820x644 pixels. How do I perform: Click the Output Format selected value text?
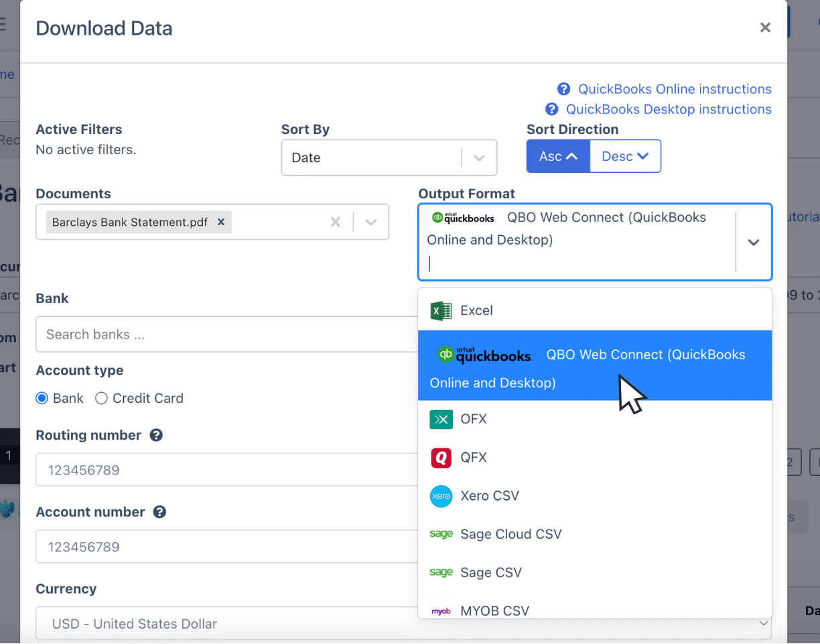(x=567, y=229)
